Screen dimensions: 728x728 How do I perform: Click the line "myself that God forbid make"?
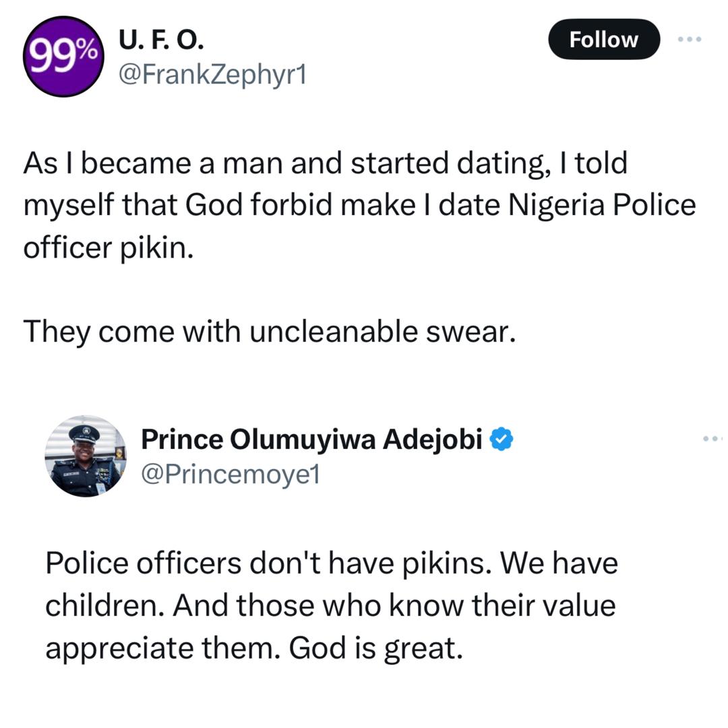tap(359, 205)
